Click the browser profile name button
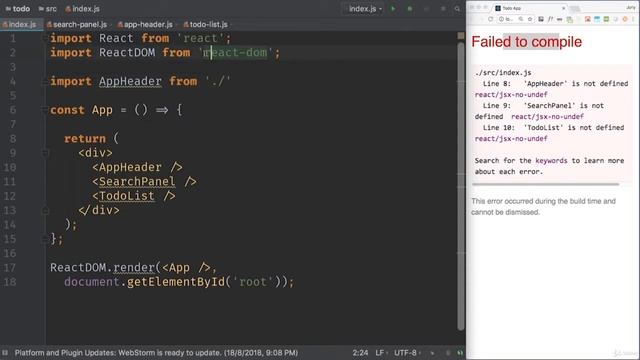This screenshot has width=640, height=360. coord(631,8)
